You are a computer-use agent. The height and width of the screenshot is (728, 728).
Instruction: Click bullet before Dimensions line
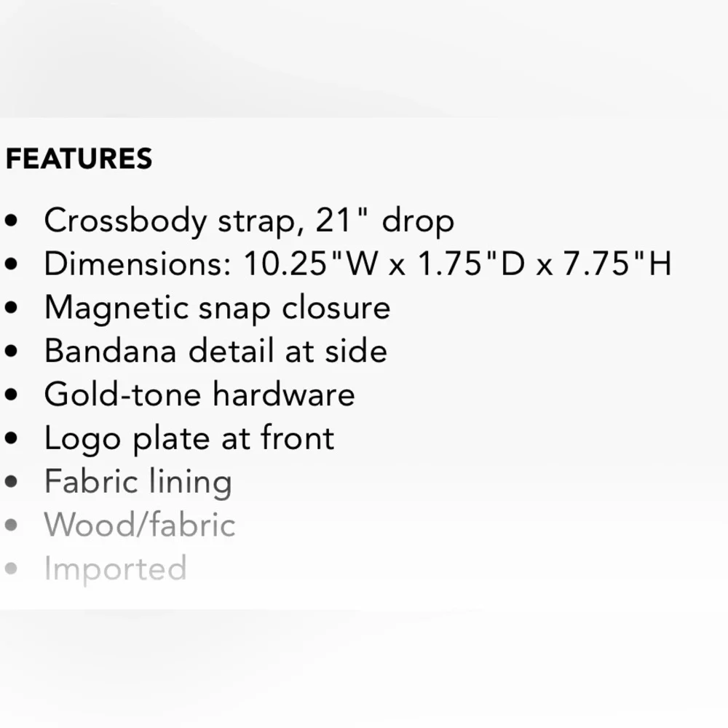click(11, 264)
